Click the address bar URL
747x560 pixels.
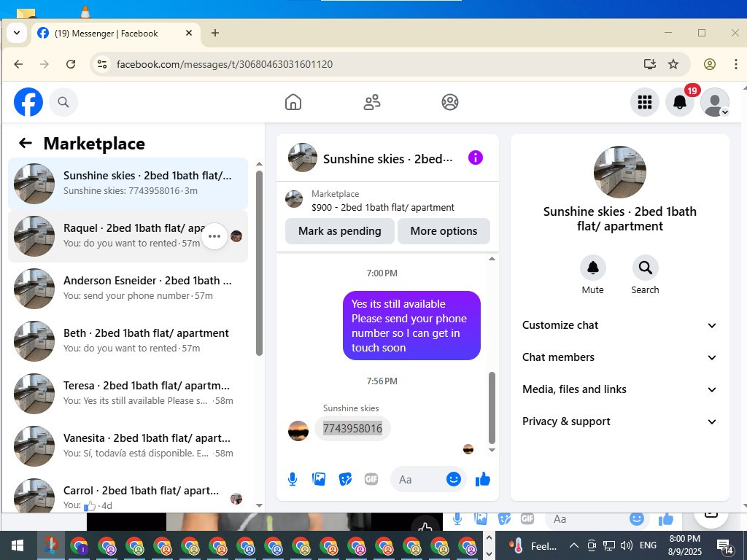(x=225, y=64)
